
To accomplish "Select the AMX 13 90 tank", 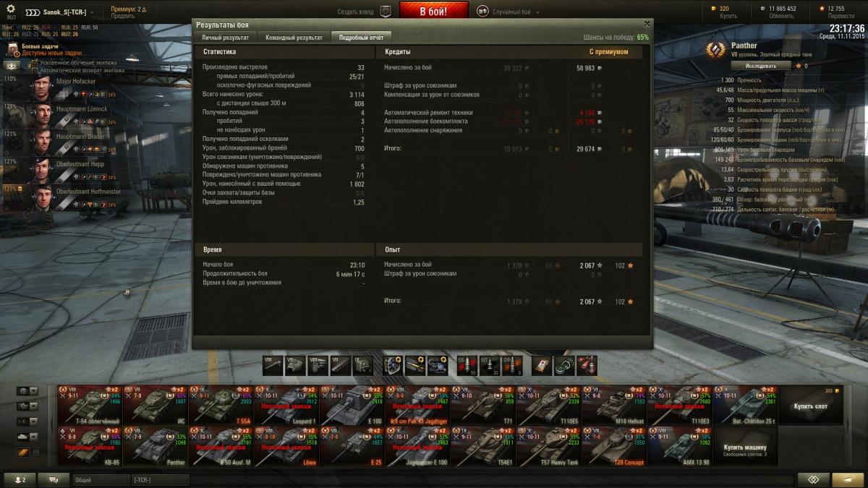I will click(x=680, y=446).
